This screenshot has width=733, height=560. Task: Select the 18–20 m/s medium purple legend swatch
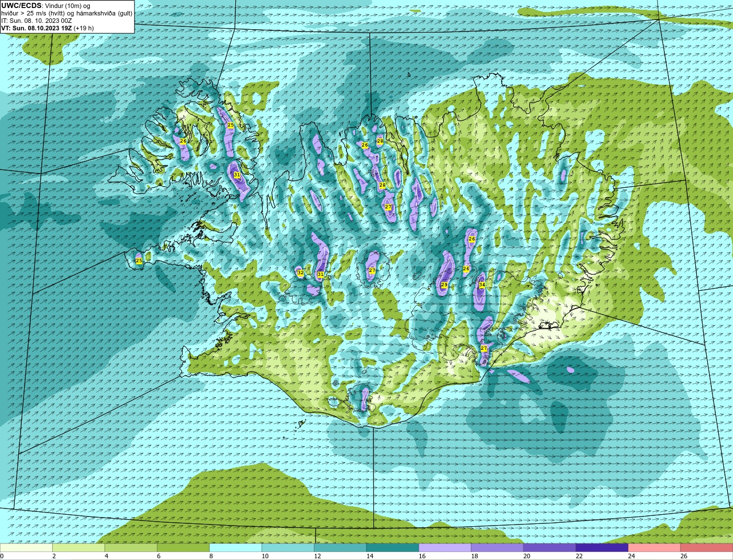click(498, 548)
